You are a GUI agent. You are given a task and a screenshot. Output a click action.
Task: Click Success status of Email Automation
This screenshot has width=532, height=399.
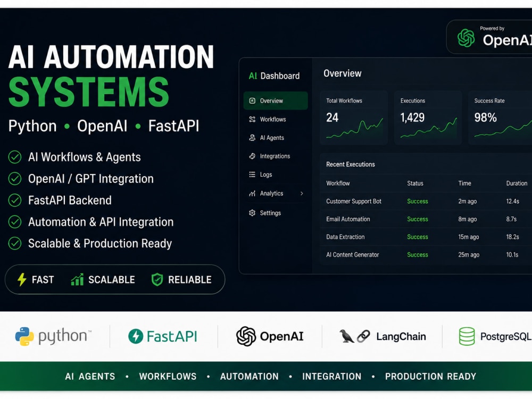coord(418,219)
